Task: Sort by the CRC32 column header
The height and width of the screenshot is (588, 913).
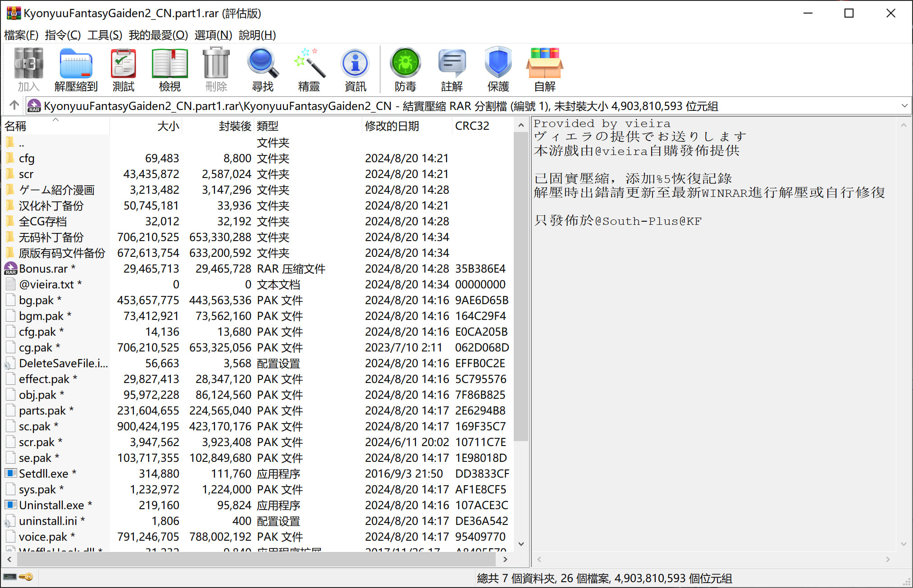Action: coord(472,126)
